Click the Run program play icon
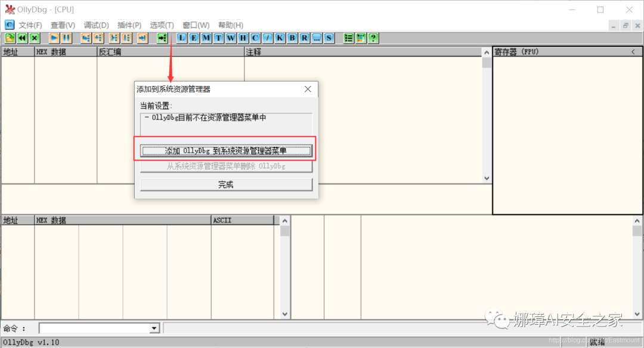The width and height of the screenshot is (644, 348). [x=54, y=38]
